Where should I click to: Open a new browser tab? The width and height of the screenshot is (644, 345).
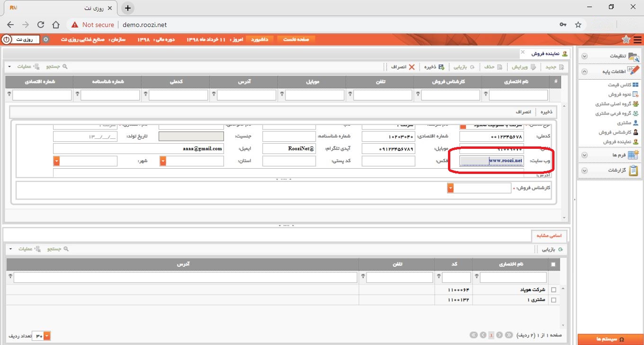128,8
